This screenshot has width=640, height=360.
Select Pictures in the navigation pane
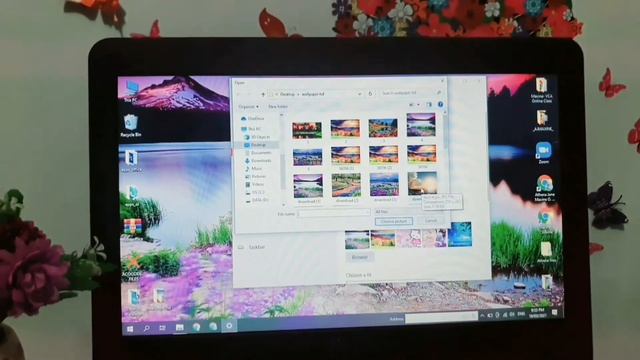pyautogui.click(x=256, y=176)
